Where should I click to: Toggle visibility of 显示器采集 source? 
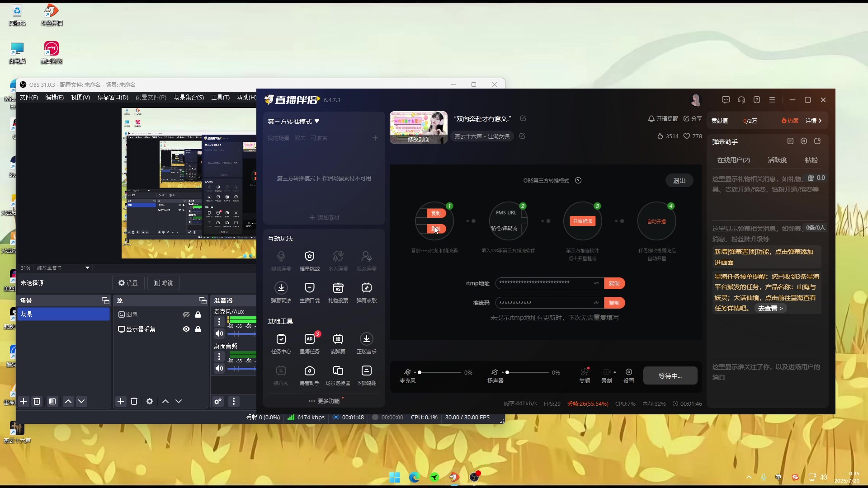[x=186, y=329]
